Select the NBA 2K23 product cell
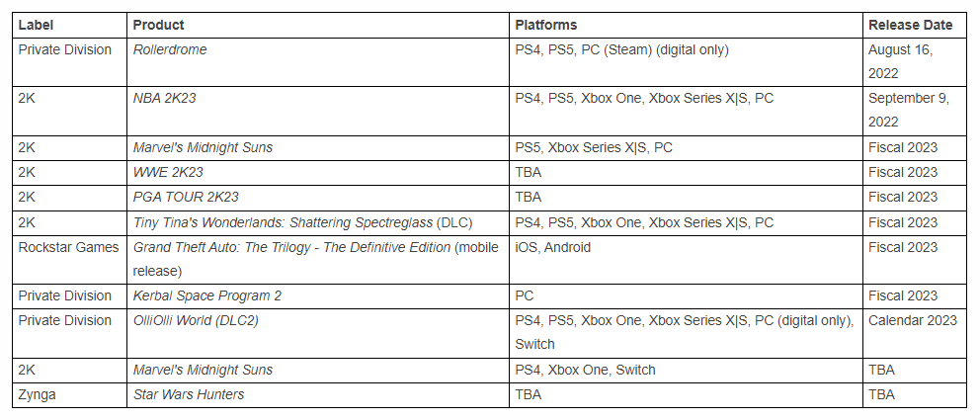 coord(317,111)
